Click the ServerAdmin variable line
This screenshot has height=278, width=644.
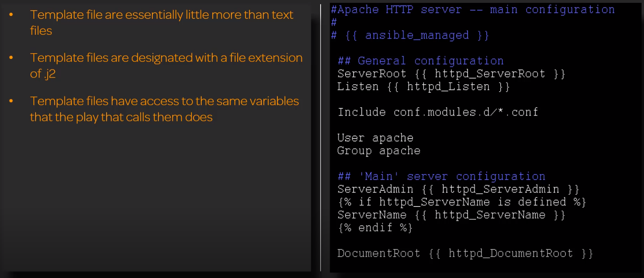click(458, 189)
